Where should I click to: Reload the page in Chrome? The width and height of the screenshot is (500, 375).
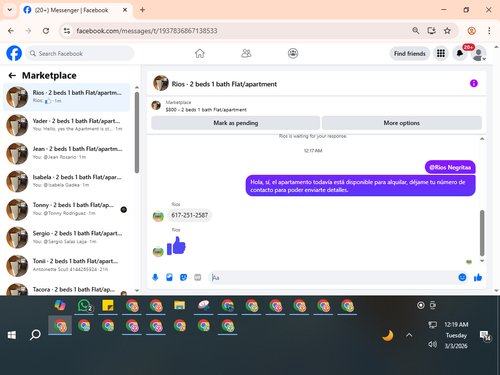click(46, 31)
